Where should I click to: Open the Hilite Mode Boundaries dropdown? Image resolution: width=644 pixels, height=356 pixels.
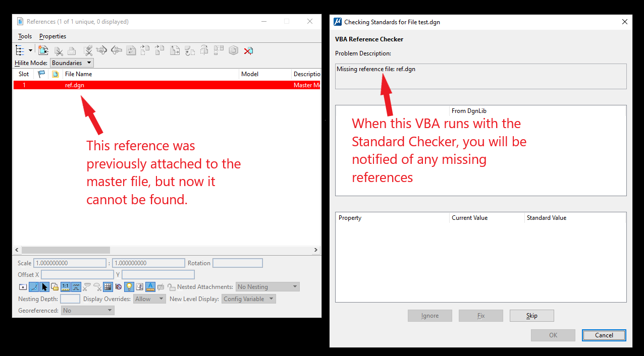pyautogui.click(x=72, y=63)
